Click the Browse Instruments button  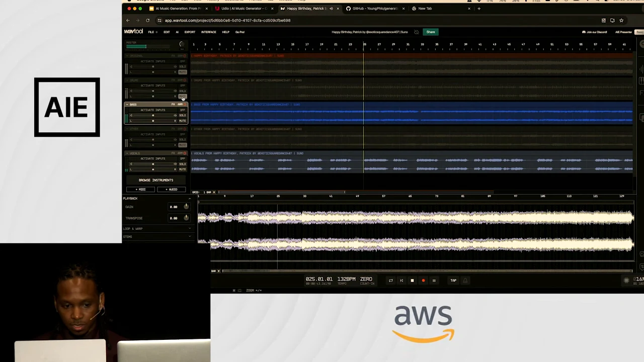(156, 180)
